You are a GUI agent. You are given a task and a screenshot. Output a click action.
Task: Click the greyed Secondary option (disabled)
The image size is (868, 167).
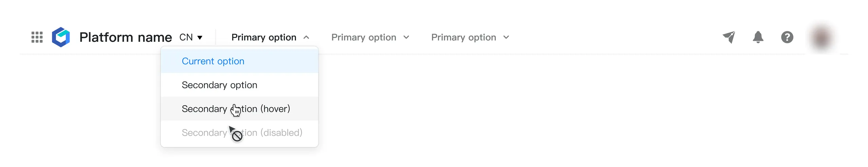point(239,132)
